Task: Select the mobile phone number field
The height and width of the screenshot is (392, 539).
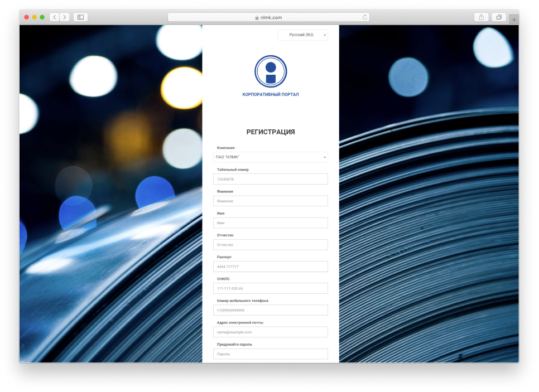Action: 271,310
